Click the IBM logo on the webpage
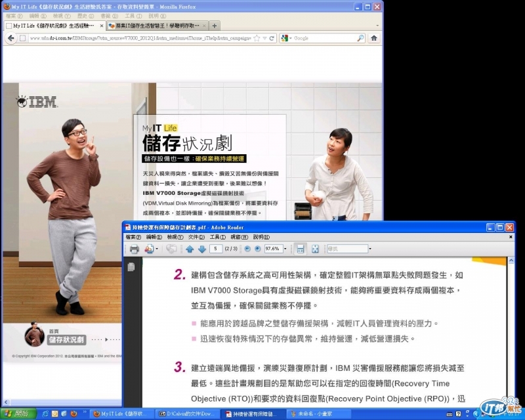This screenshot has width=525, height=420. 37,102
